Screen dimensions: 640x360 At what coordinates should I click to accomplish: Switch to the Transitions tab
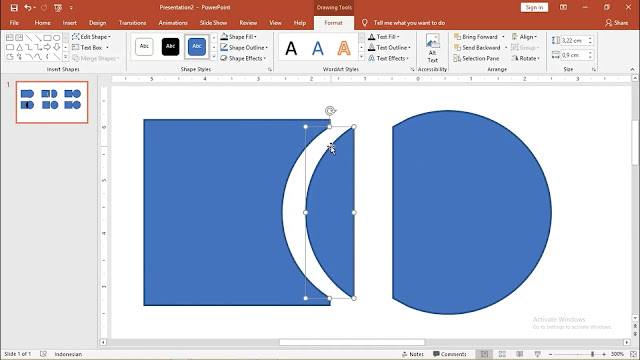coord(132,23)
